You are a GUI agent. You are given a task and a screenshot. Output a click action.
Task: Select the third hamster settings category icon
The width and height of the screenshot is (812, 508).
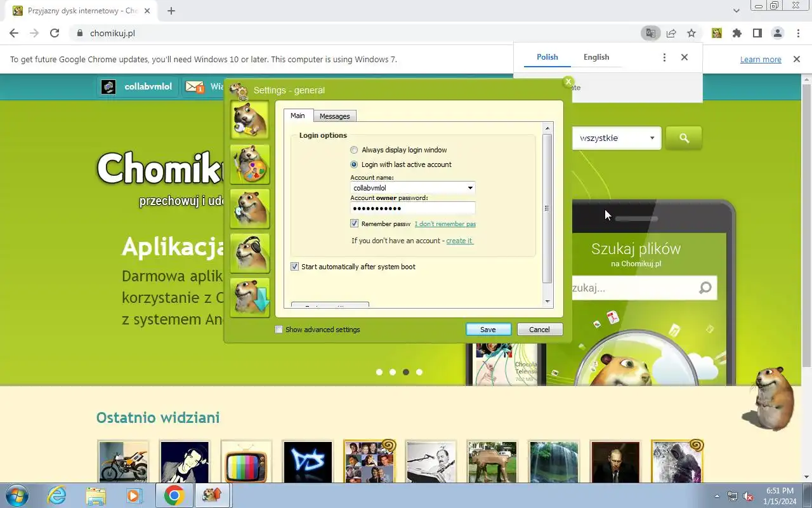click(x=250, y=208)
